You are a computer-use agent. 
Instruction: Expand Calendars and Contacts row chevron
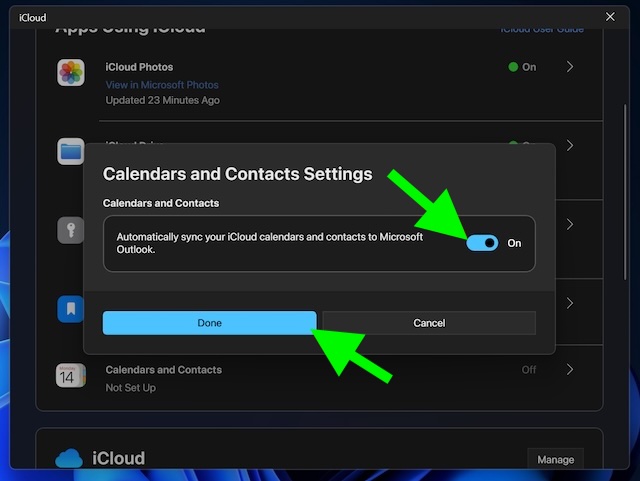[570, 370]
